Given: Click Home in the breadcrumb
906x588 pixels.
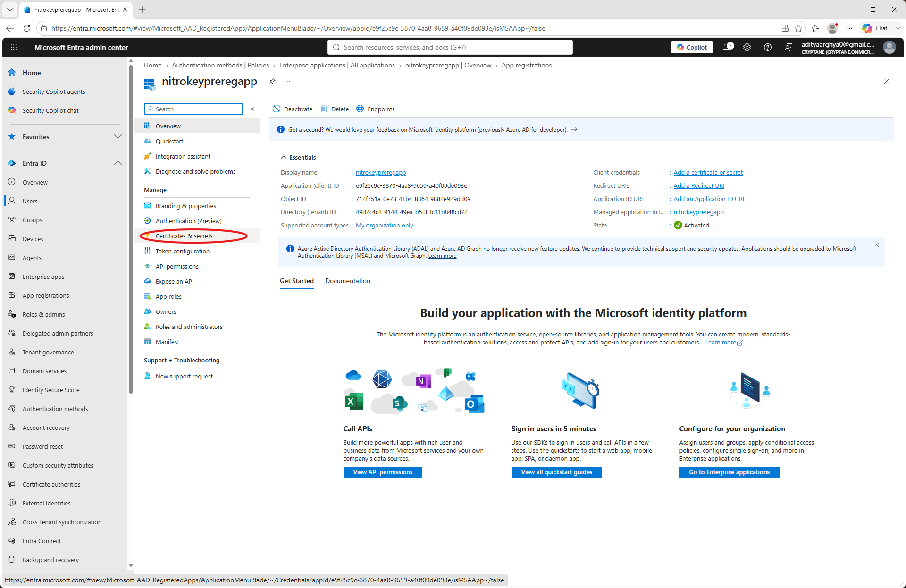Looking at the screenshot, I should tap(152, 65).
